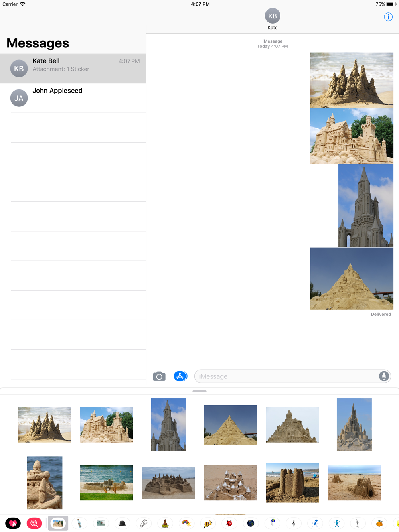Select the sandcastle on grass sticker

(x=107, y=483)
